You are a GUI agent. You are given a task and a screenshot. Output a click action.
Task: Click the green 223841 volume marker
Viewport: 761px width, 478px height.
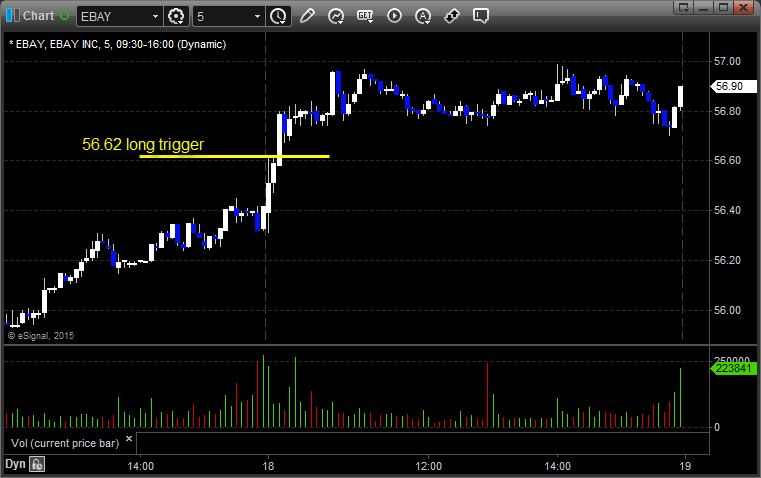pos(733,368)
